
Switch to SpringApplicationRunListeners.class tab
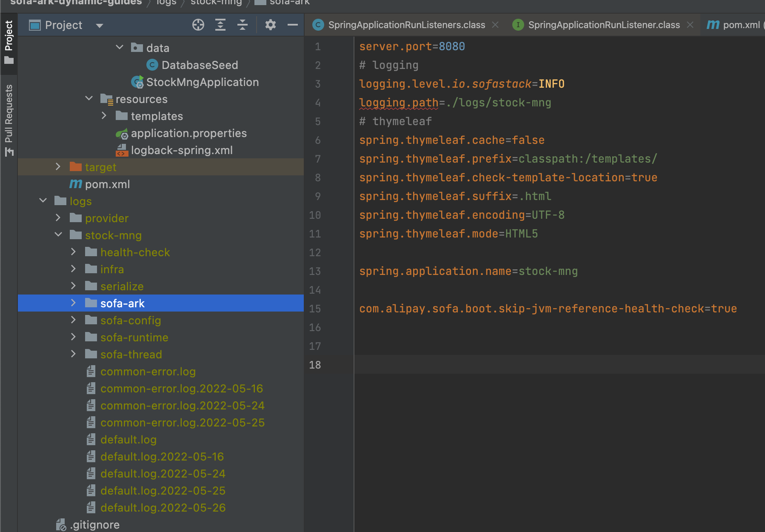[406, 25]
